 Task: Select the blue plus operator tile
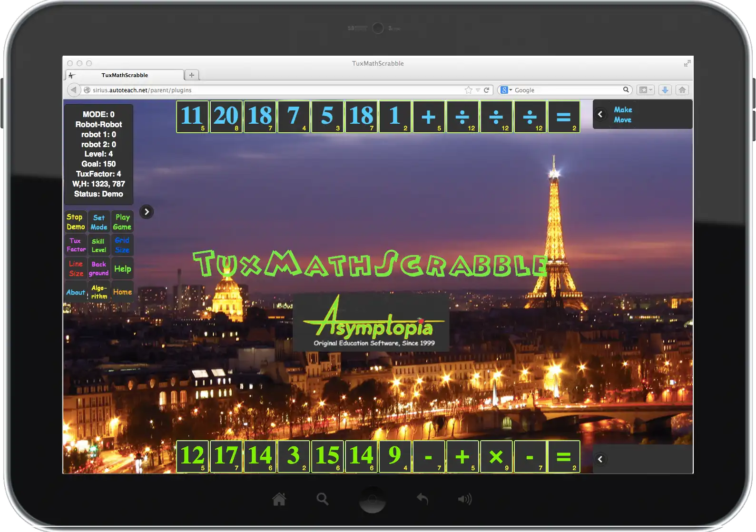pyautogui.click(x=429, y=117)
